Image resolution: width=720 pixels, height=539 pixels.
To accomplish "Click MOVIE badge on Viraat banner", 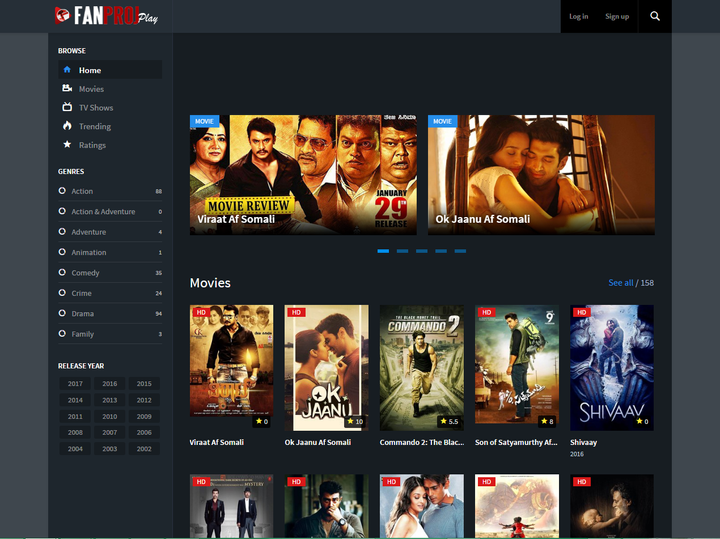I will [x=204, y=121].
